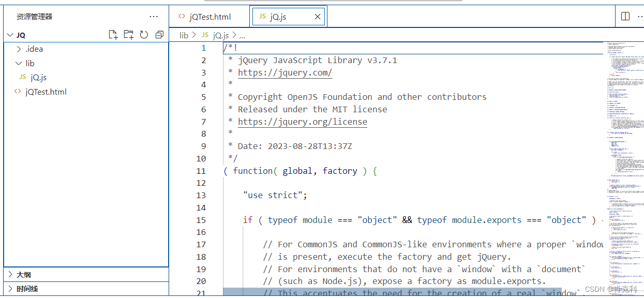Image resolution: width=644 pixels, height=298 pixels.
Task: Open the https://jquery.com/ link
Action: coord(284,72)
